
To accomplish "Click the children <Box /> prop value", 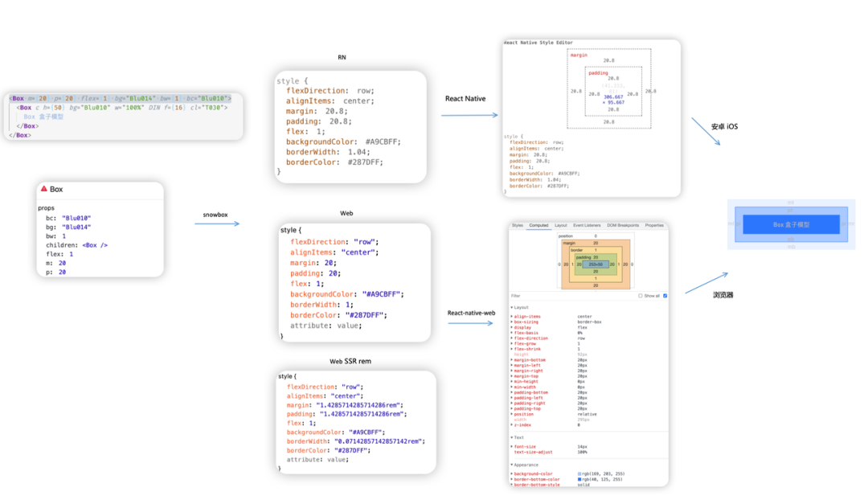I will [95, 245].
